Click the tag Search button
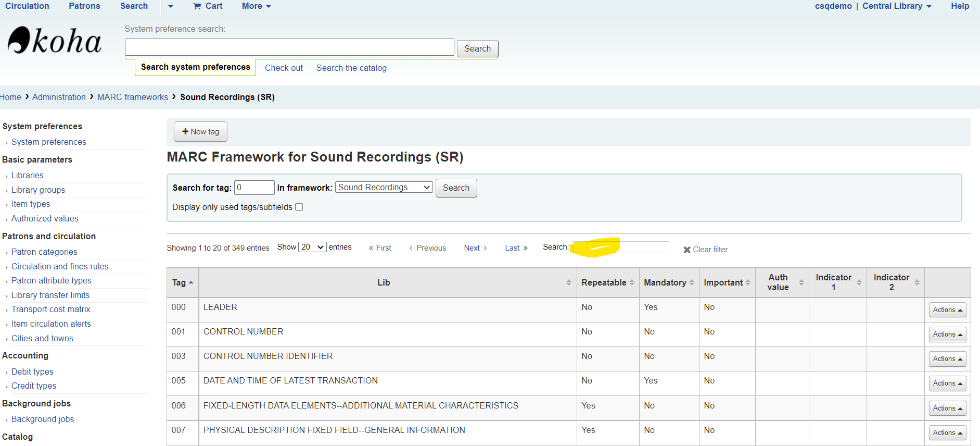Viewport: 980px width, 446px height. coord(456,188)
